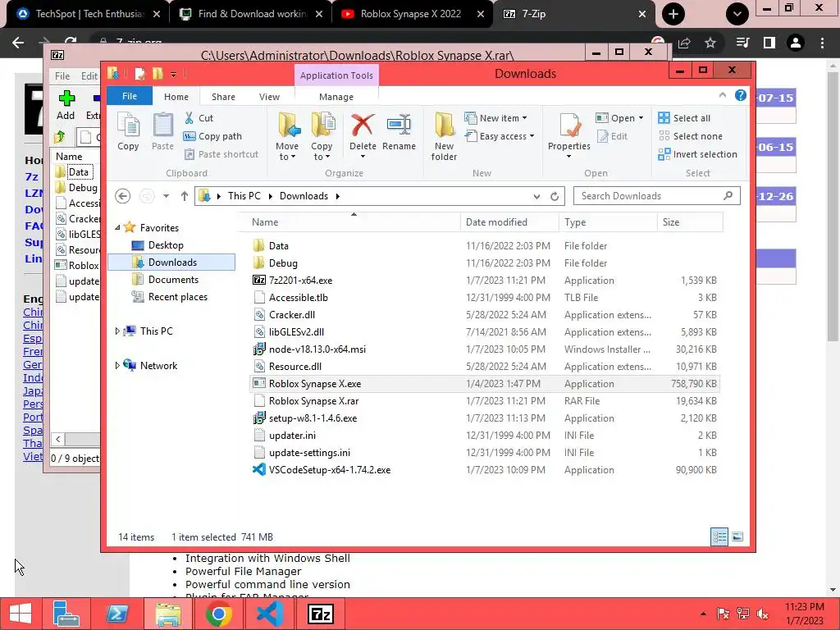
Task: Switch to Details view icon
Action: point(719,536)
